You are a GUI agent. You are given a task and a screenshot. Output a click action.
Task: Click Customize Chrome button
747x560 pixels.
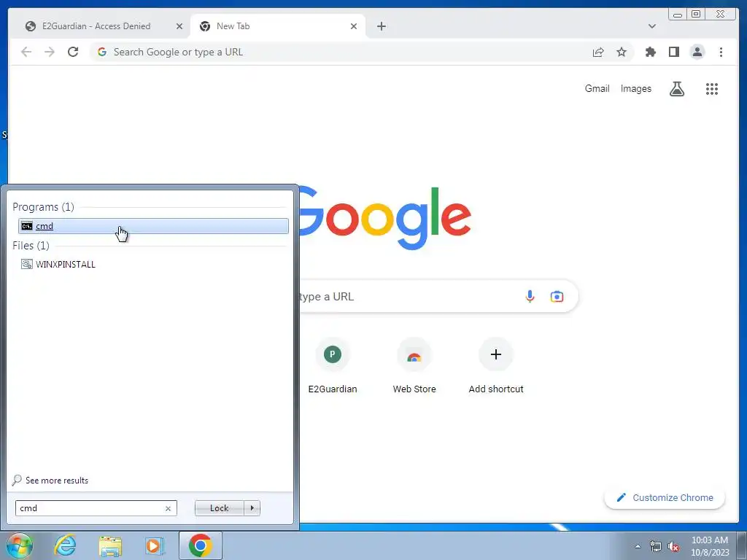665,497
